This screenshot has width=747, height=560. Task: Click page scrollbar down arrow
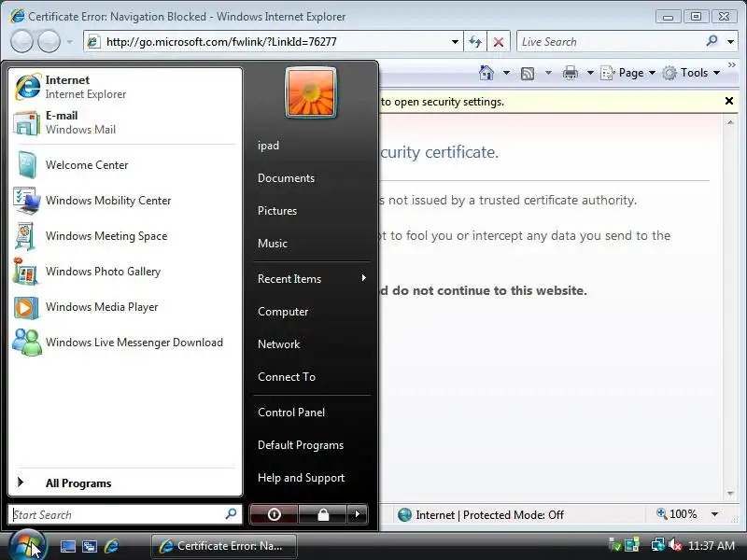click(x=730, y=494)
